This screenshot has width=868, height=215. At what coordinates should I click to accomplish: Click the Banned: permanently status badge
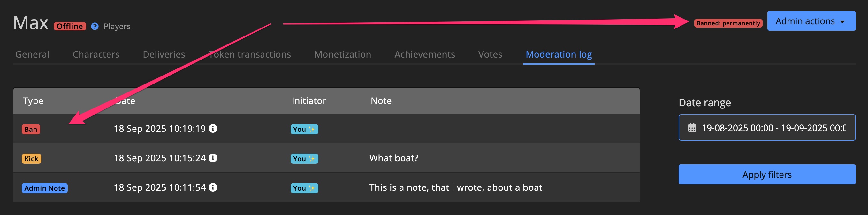[728, 23]
